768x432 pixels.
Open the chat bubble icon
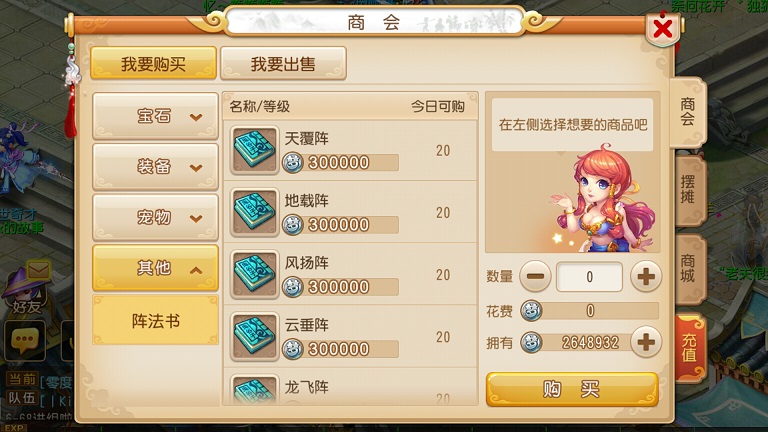point(25,340)
